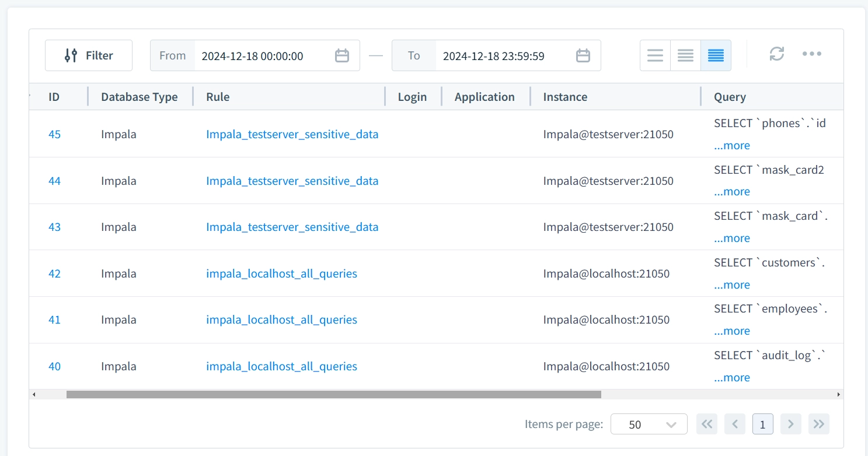The height and width of the screenshot is (456, 868).
Task: Select the Impala database type in row 44
Action: [118, 181]
